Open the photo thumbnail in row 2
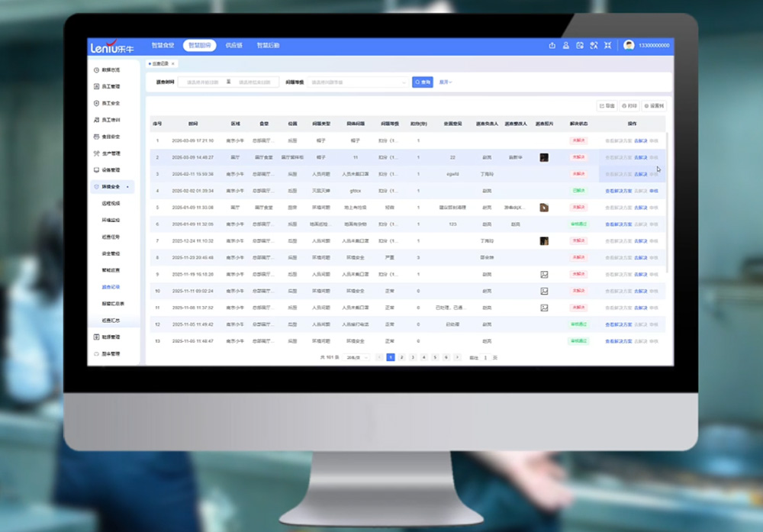The image size is (763, 532). click(x=544, y=157)
